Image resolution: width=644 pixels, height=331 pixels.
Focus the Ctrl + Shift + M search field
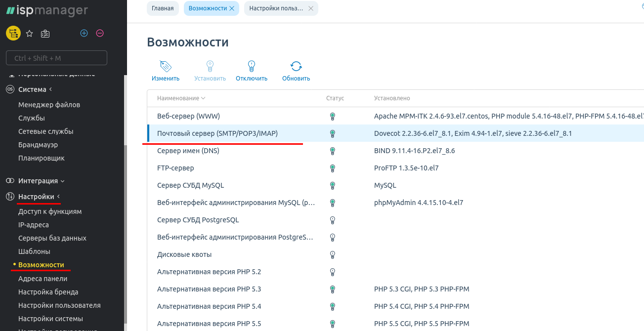56,58
